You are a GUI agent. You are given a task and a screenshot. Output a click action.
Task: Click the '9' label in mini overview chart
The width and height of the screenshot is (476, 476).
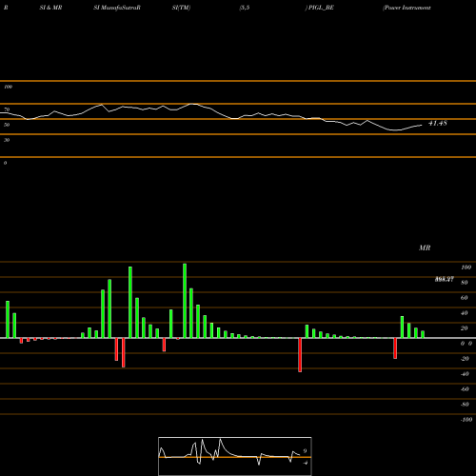(x=305, y=451)
